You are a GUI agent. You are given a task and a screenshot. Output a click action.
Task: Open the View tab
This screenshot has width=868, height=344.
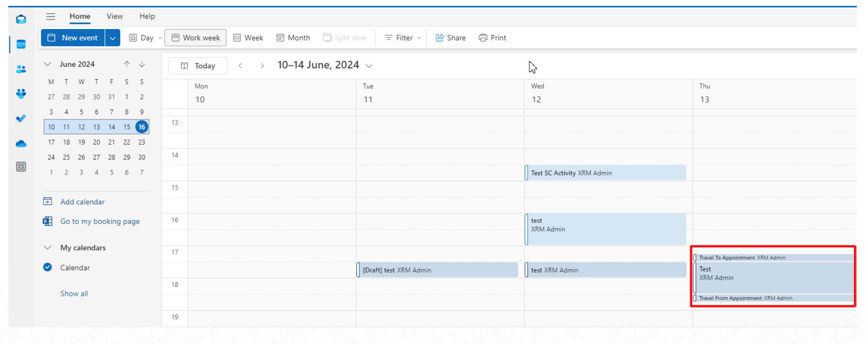point(114,16)
